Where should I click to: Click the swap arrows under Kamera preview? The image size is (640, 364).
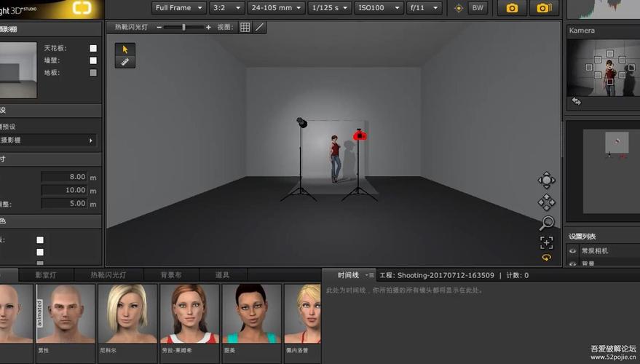point(577,101)
